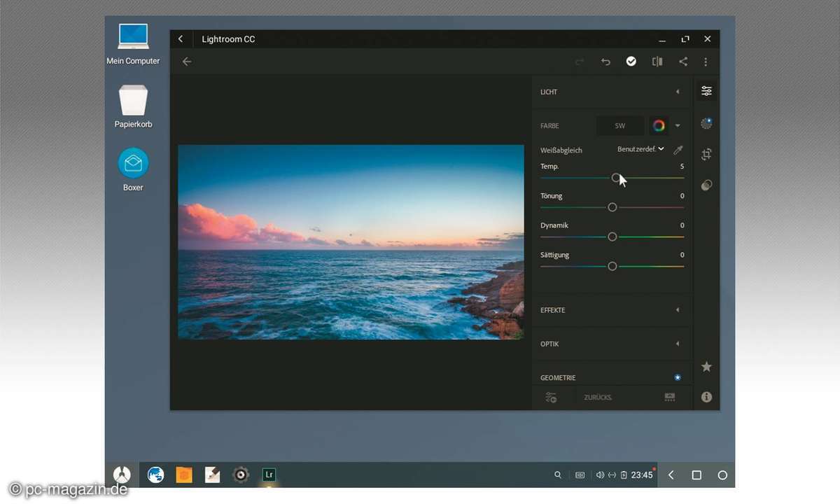Collapse the FARBE section arrow
Screen dimensions: 840x504
pyautogui.click(x=678, y=126)
